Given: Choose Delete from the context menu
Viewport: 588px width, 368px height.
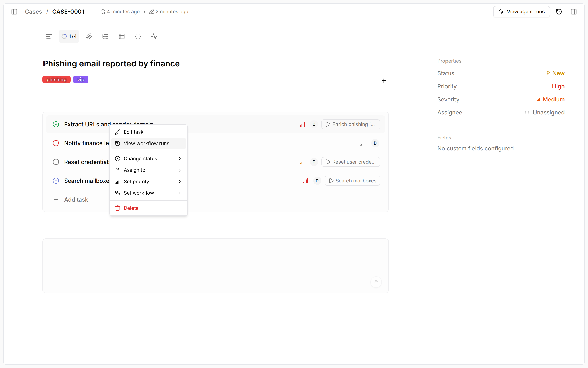Looking at the screenshot, I should click(x=148, y=208).
